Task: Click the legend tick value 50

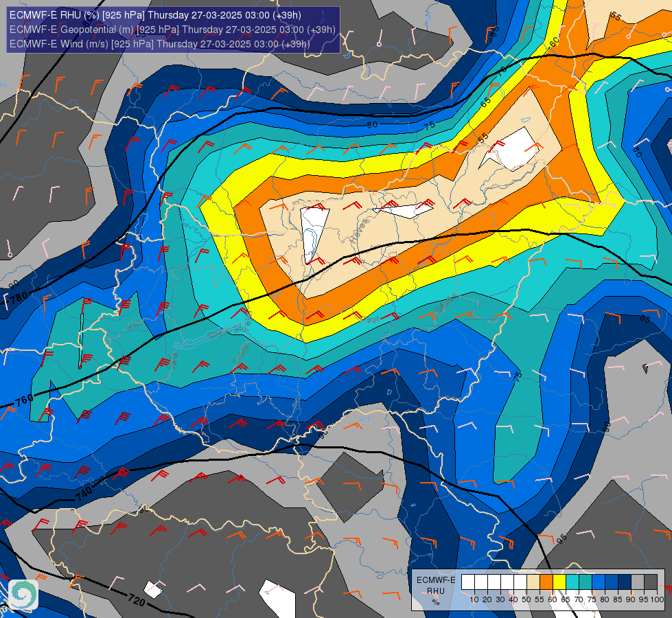Action: [x=526, y=599]
